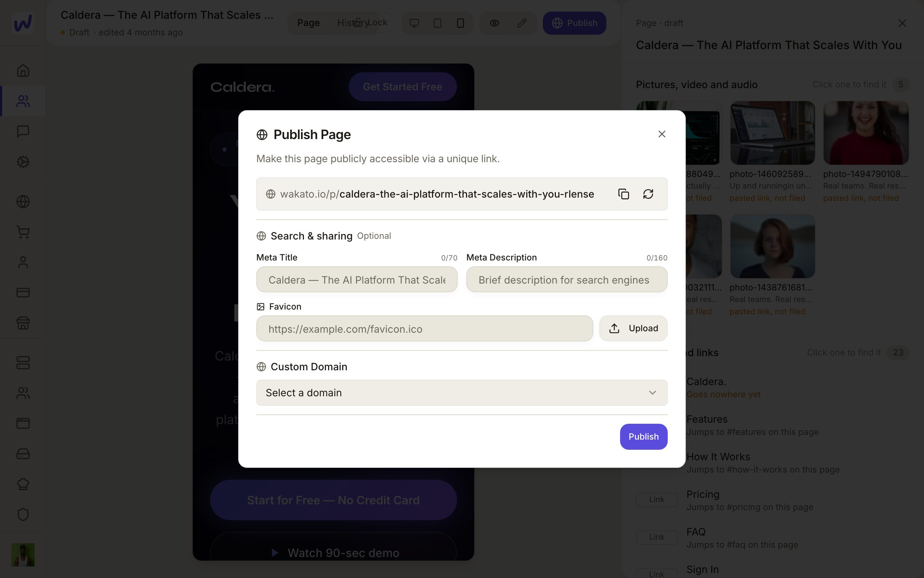The image size is (924, 578).
Task: Click the favicon URL input field
Action: point(424,329)
